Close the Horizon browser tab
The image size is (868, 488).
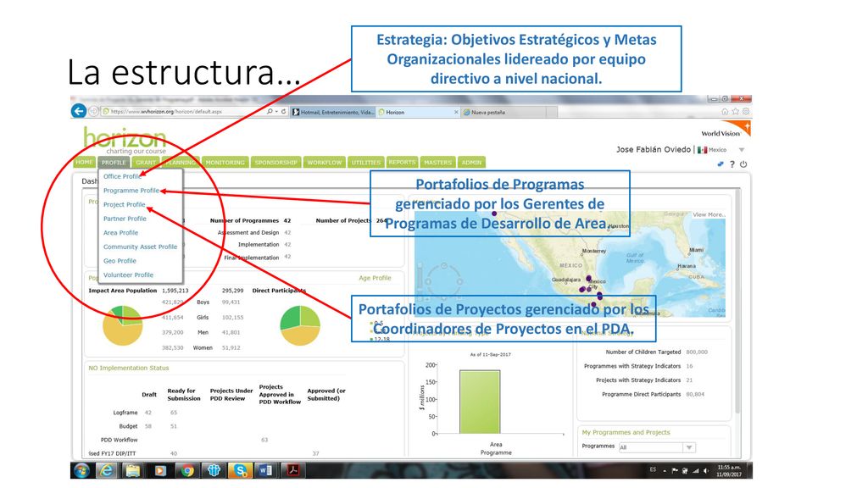coord(456,112)
